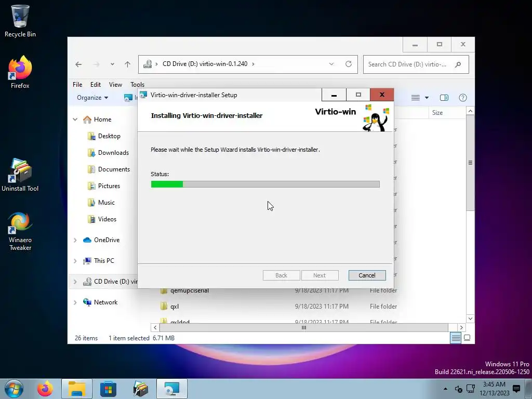The height and width of the screenshot is (399, 532).
Task: Click the Start button on taskbar
Action: pos(14,389)
